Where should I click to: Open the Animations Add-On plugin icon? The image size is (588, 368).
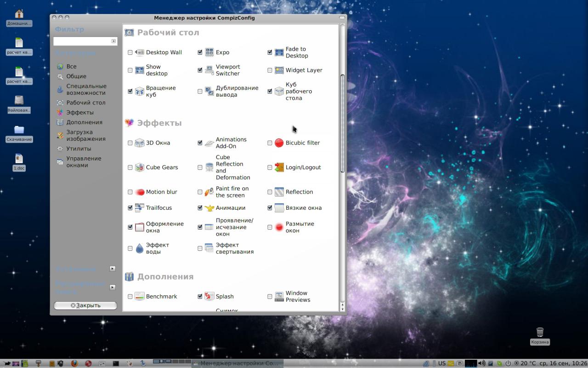[209, 143]
